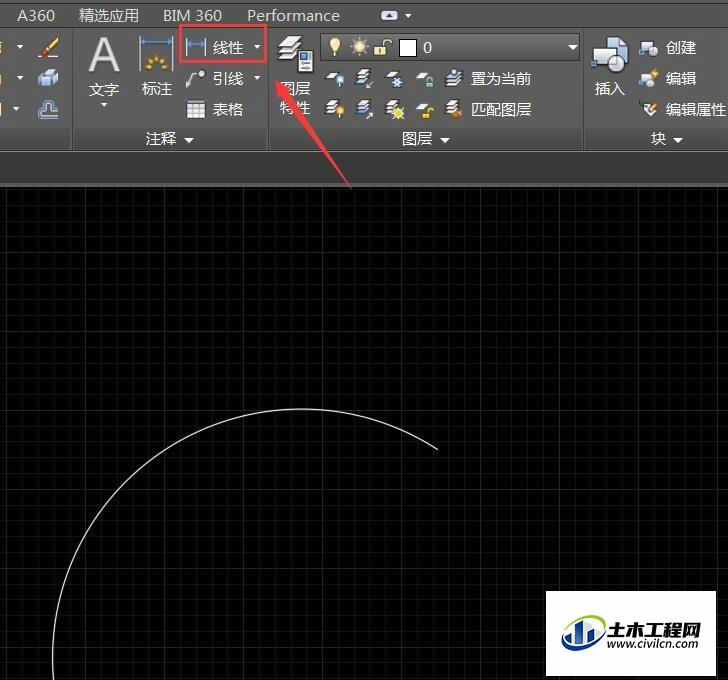Toggle the ribbon minimize button
This screenshot has height=680, width=728.
pos(389,15)
